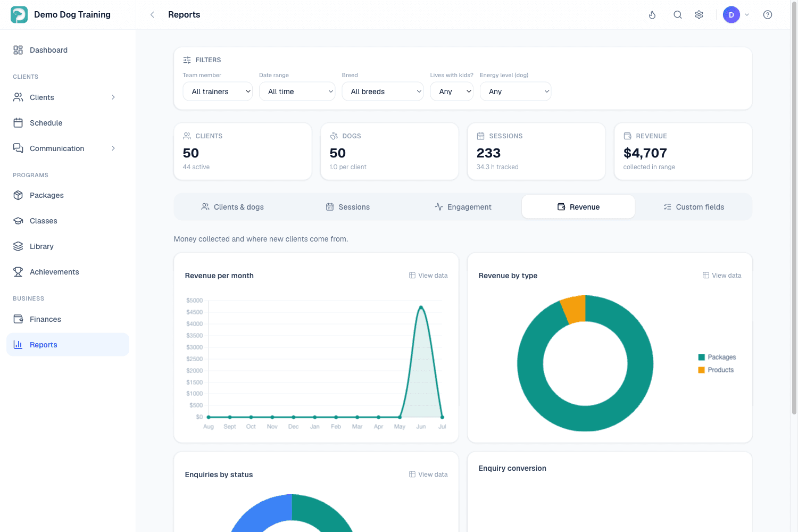Click the Clients people icon in sidebar

tap(18, 97)
